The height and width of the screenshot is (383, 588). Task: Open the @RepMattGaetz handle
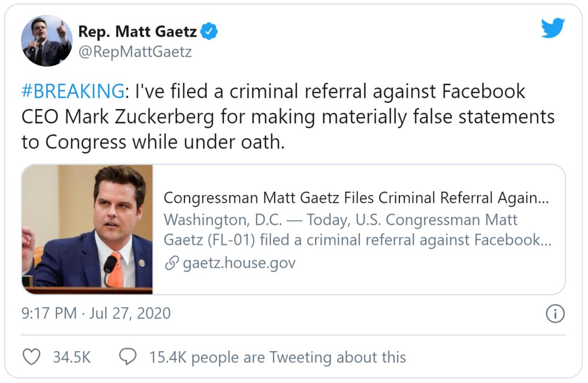click(135, 52)
